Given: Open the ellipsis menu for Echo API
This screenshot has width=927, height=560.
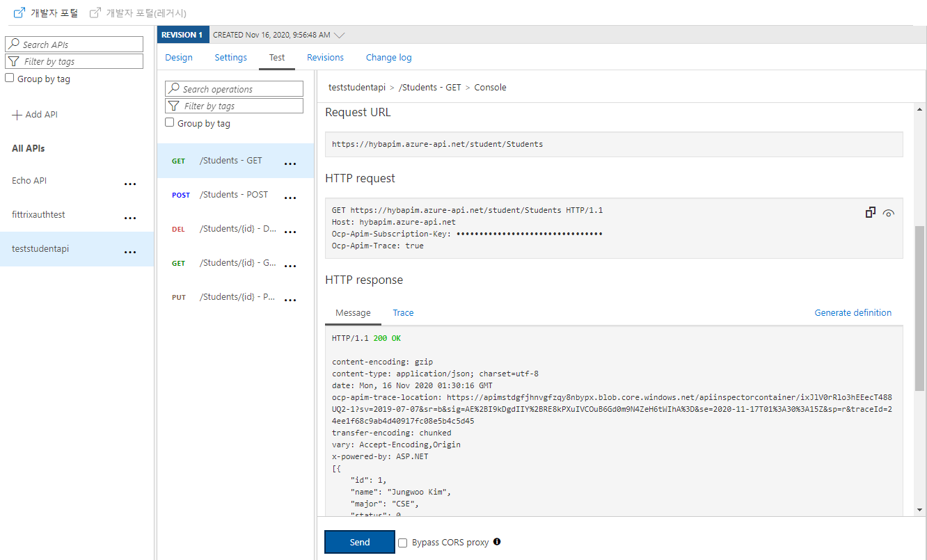Looking at the screenshot, I should tap(130, 184).
